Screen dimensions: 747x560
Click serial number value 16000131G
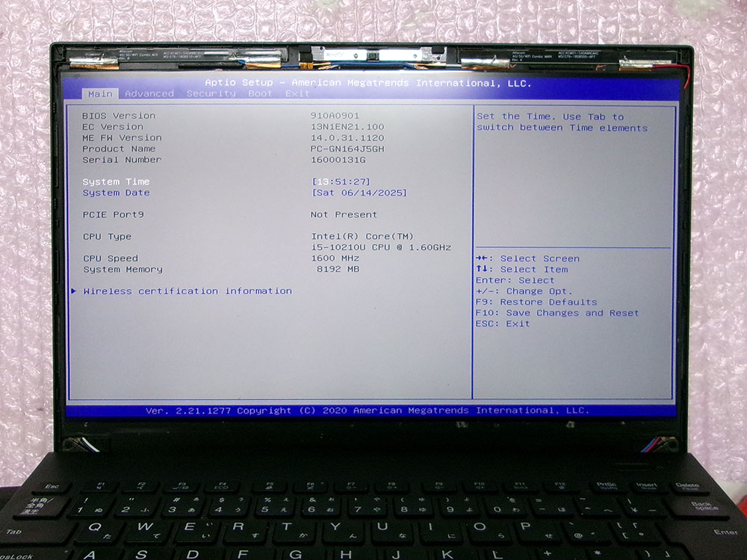point(338,160)
